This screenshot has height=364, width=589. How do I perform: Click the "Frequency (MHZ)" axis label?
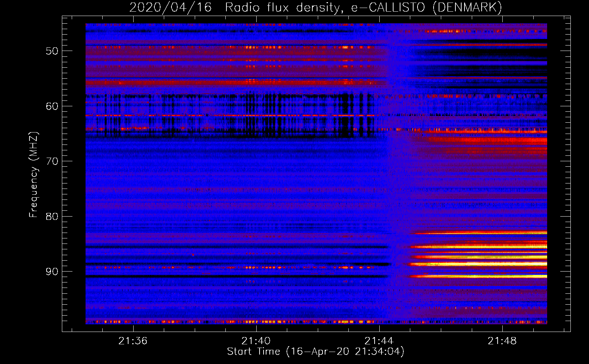click(x=33, y=175)
